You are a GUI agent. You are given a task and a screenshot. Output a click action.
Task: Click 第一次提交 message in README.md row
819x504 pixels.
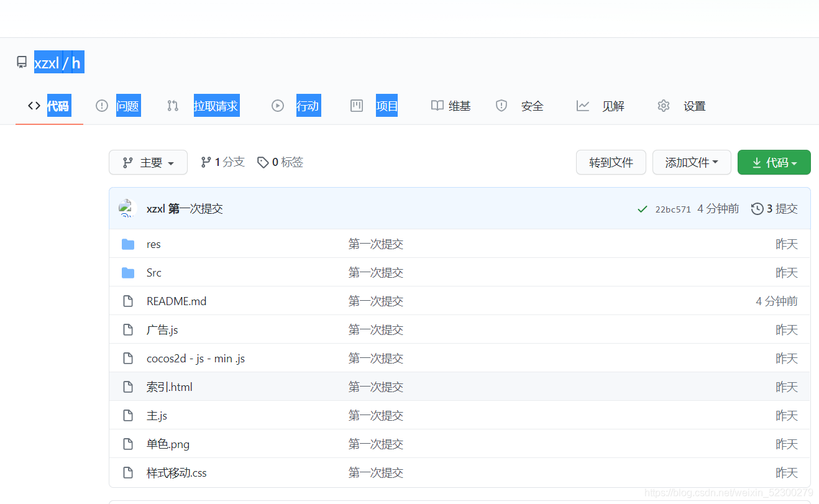pos(376,301)
